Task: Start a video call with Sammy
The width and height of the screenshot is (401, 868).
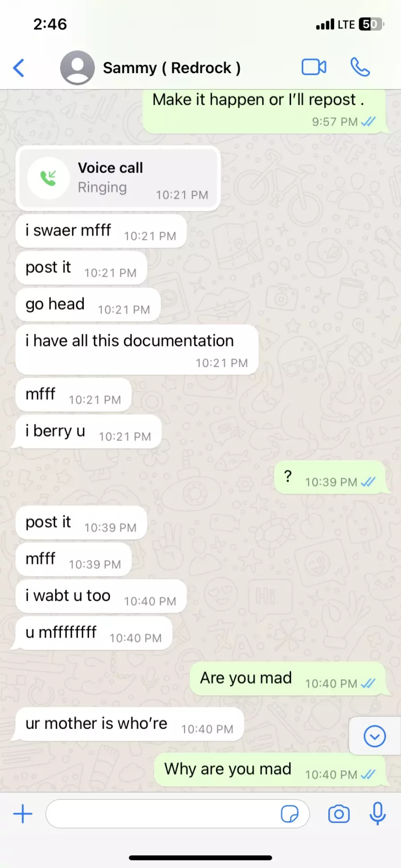Action: (x=314, y=67)
